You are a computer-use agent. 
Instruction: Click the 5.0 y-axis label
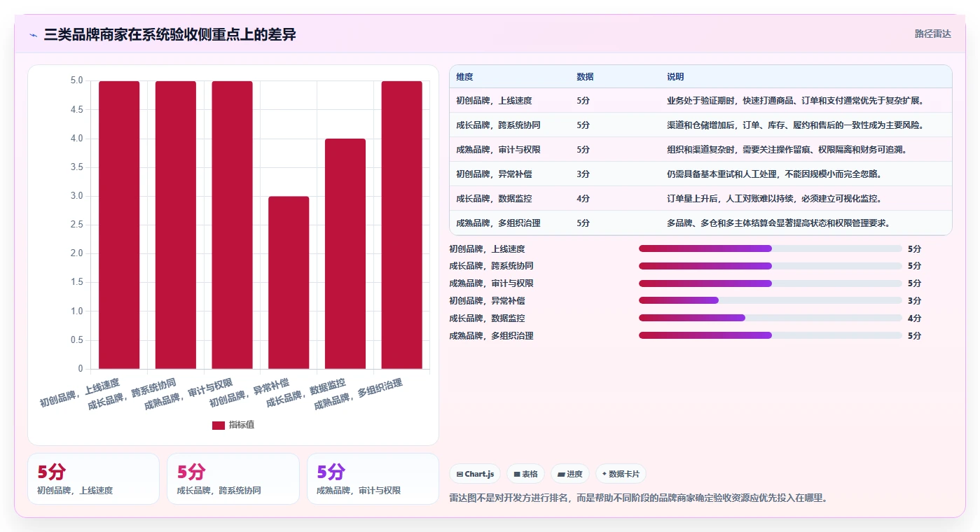point(76,80)
